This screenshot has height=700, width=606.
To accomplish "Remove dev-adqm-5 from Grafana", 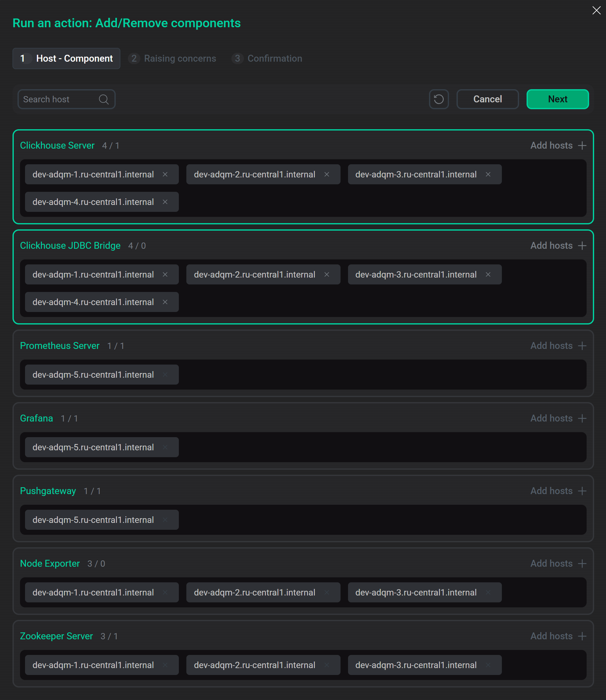I will [165, 447].
